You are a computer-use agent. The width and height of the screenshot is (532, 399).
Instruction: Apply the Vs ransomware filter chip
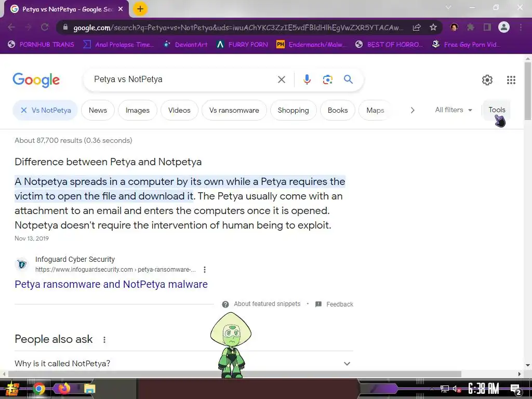click(234, 110)
